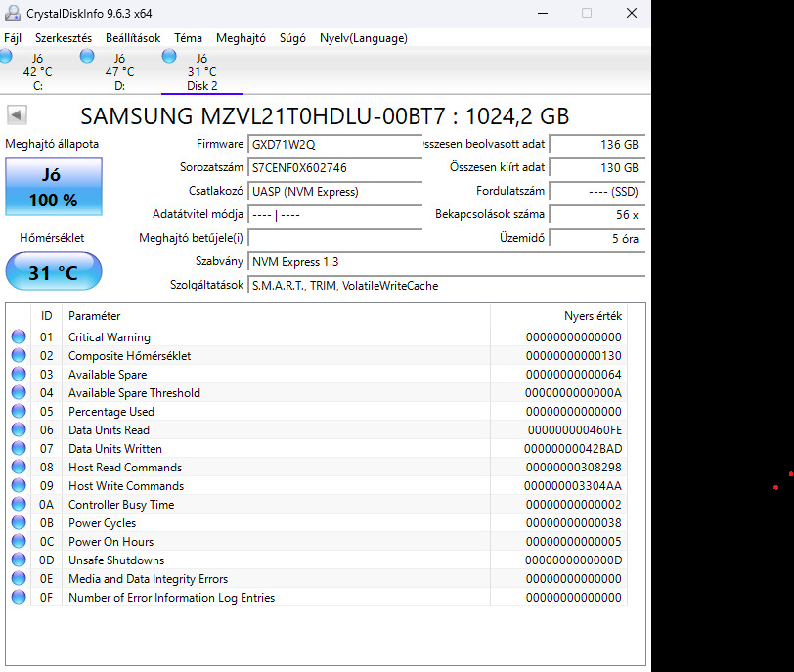Screen dimensions: 794x672
Task: Click the status orb beside Data Units Read
Action: [19, 429]
